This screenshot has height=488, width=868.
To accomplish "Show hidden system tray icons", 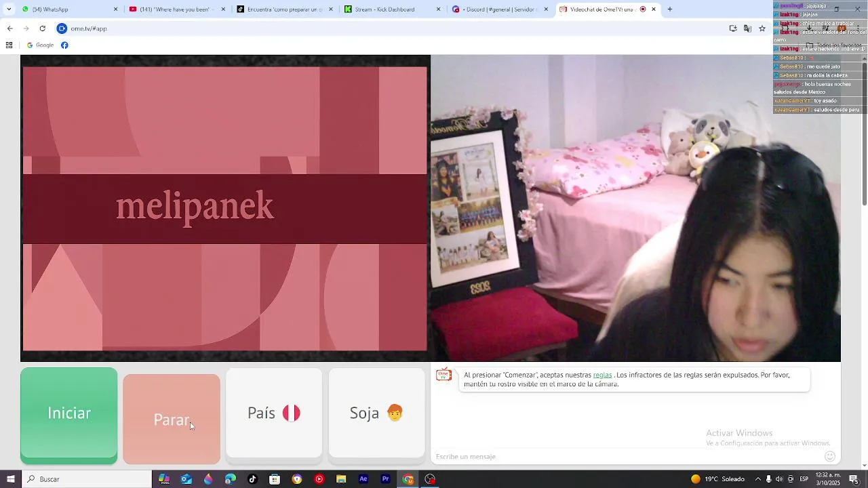I will pos(757,479).
